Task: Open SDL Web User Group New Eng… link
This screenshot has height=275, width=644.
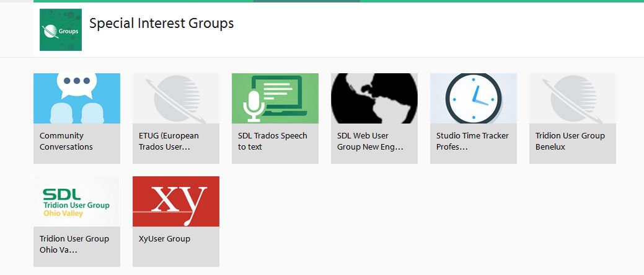Action: point(370,142)
